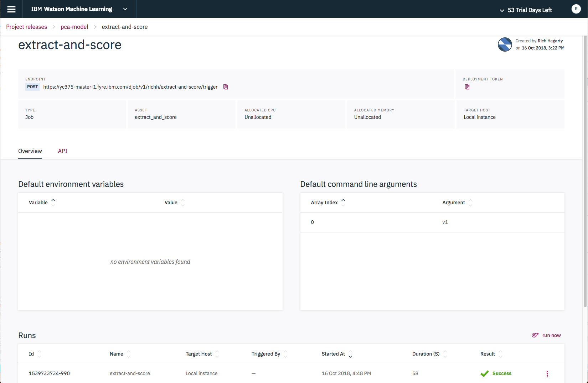
Task: Click run Id 1539733734-990
Action: [49, 373]
